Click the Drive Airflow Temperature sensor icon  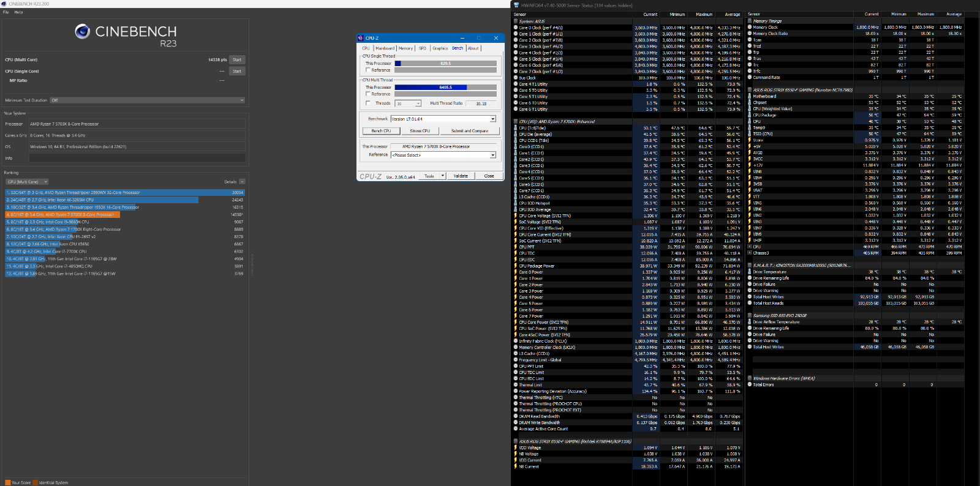tap(750, 322)
